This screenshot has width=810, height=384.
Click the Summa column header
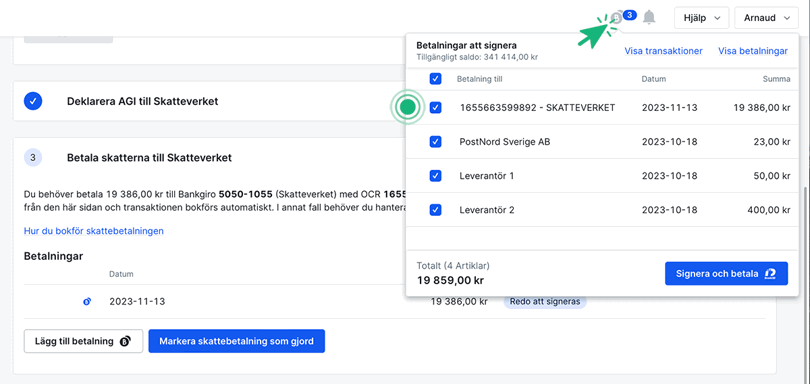coord(776,79)
